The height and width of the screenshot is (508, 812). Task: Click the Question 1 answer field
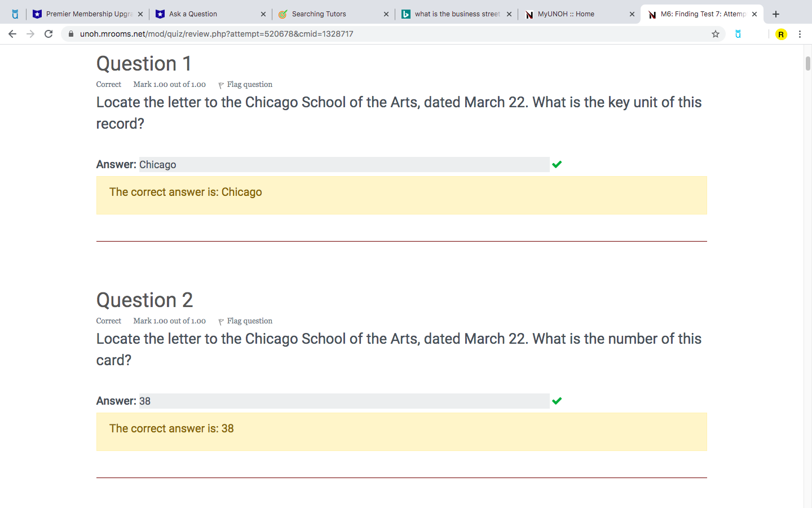[344, 165]
